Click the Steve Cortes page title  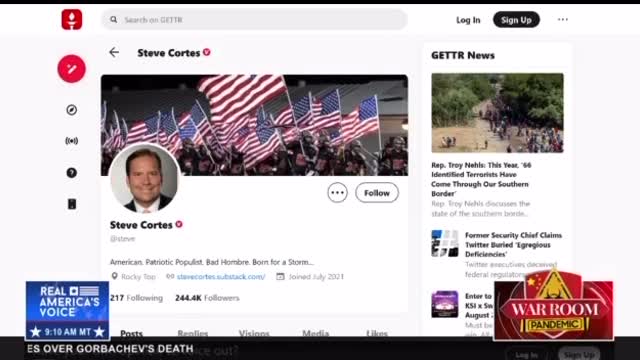pos(169,53)
